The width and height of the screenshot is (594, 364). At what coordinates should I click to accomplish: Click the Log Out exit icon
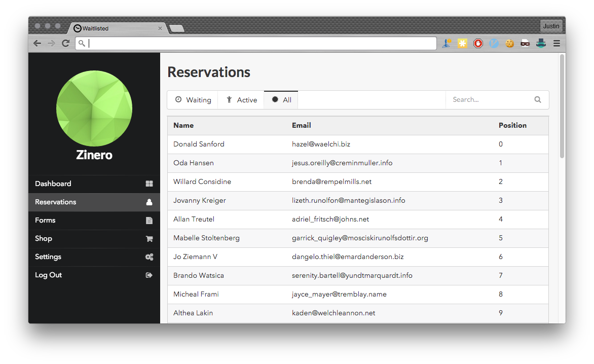click(149, 275)
